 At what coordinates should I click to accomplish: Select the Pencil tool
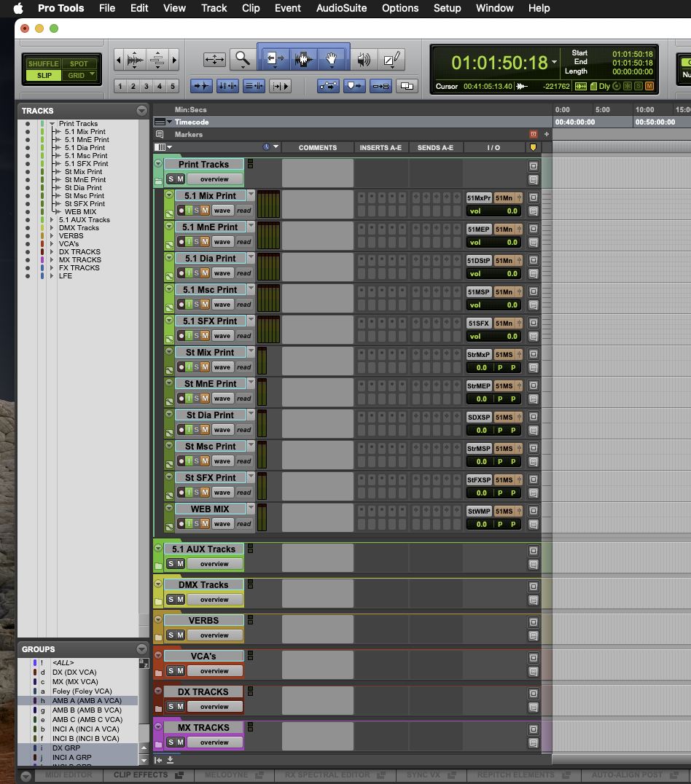[391, 60]
